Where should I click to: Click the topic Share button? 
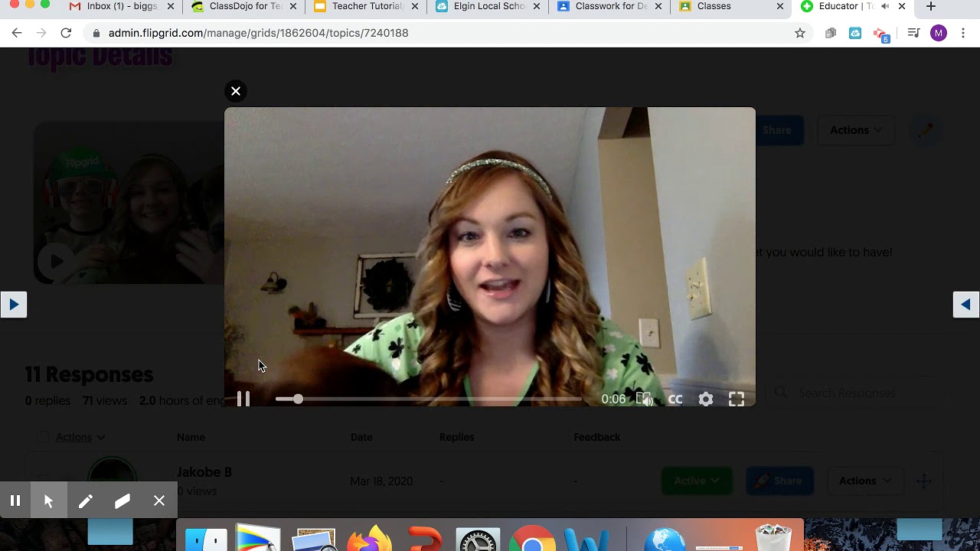(x=776, y=130)
